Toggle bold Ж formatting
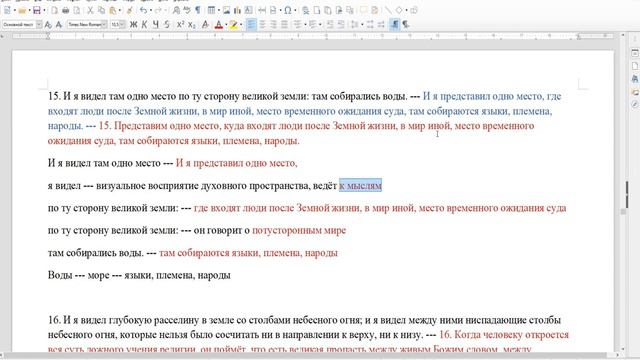640x360 pixels. click(133, 24)
